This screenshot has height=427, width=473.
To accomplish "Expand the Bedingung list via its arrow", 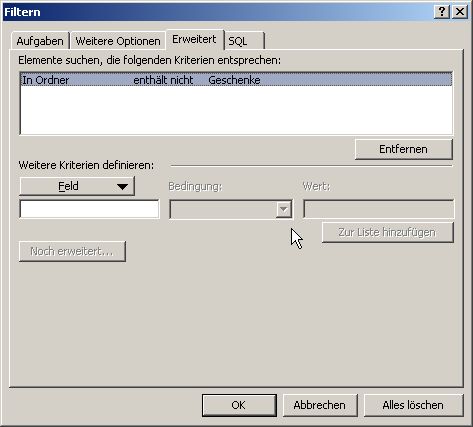I will 284,209.
